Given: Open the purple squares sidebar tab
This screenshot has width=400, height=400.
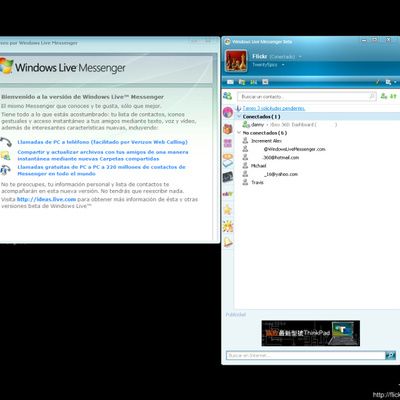Looking at the screenshot, I should pyautogui.click(x=228, y=143).
